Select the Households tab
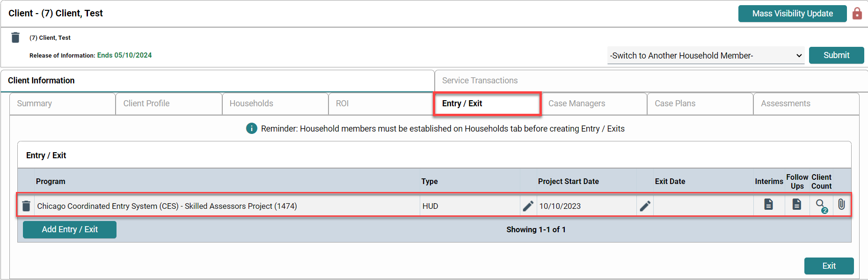Viewport: 868px width, 280px height. (x=251, y=103)
